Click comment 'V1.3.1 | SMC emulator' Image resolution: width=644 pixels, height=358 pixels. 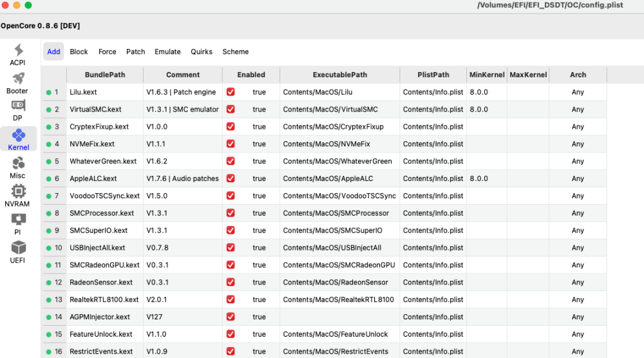(x=182, y=109)
